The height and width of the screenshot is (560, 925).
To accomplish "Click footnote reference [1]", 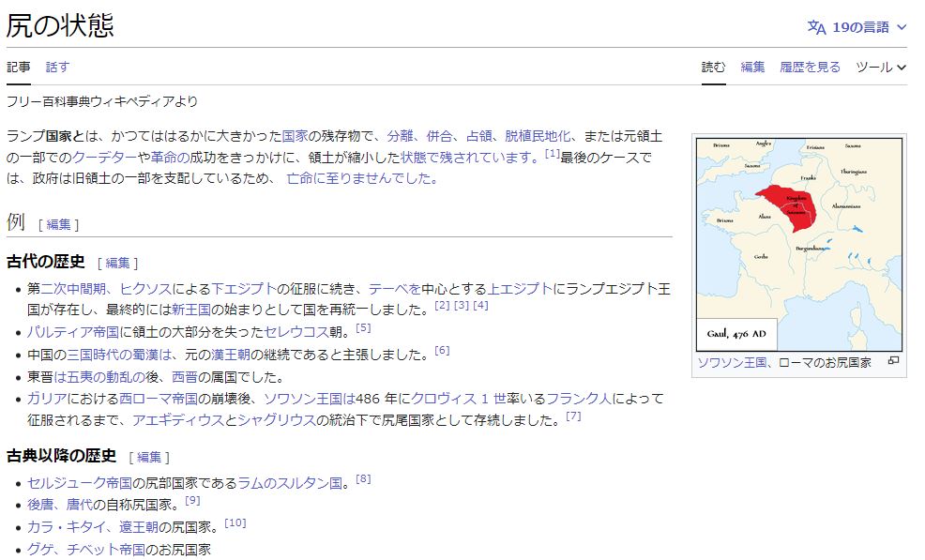I will coord(552,154).
